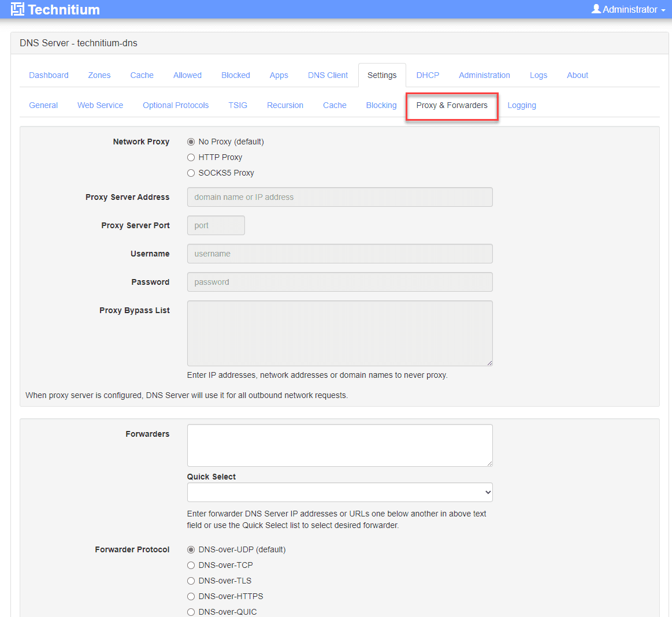Switch to General settings sub-tab
Screen dimensions: 672x617
tap(43, 105)
